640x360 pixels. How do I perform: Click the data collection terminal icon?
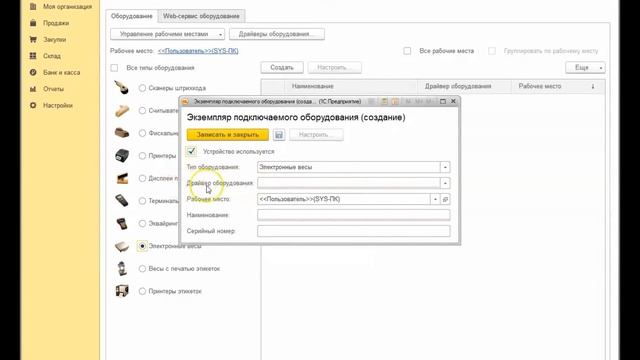[122, 201]
